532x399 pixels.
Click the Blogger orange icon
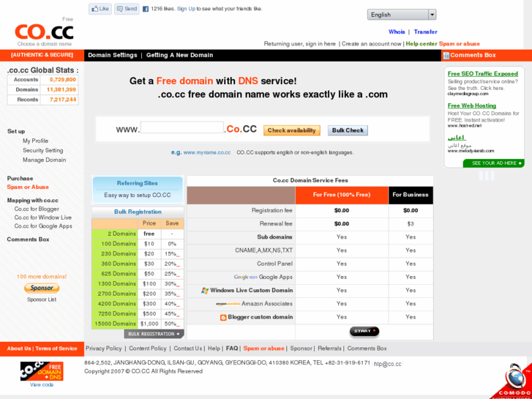coord(223,318)
